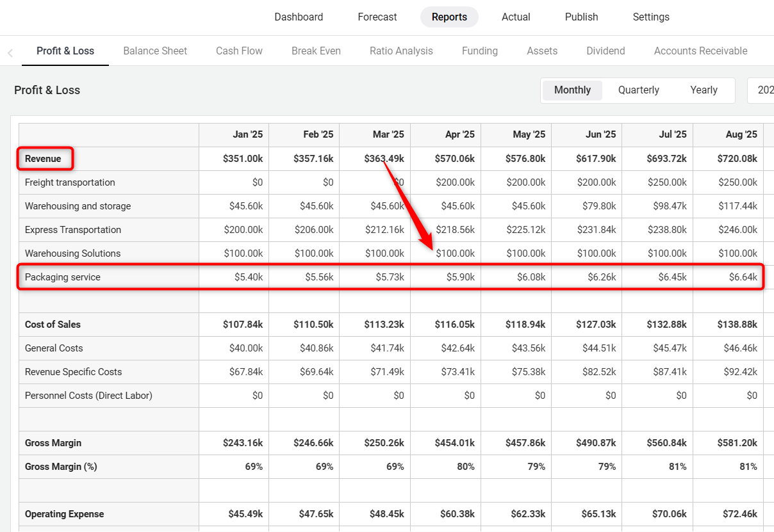Open the Dashboard menu item
Screen dimensions: 774x532
(x=299, y=17)
